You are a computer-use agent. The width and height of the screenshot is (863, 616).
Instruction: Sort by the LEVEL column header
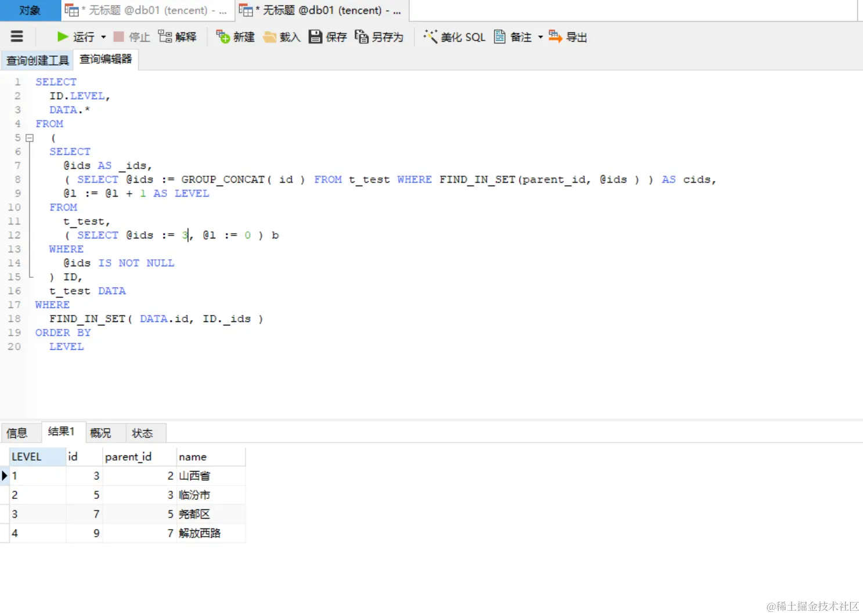[x=38, y=456]
